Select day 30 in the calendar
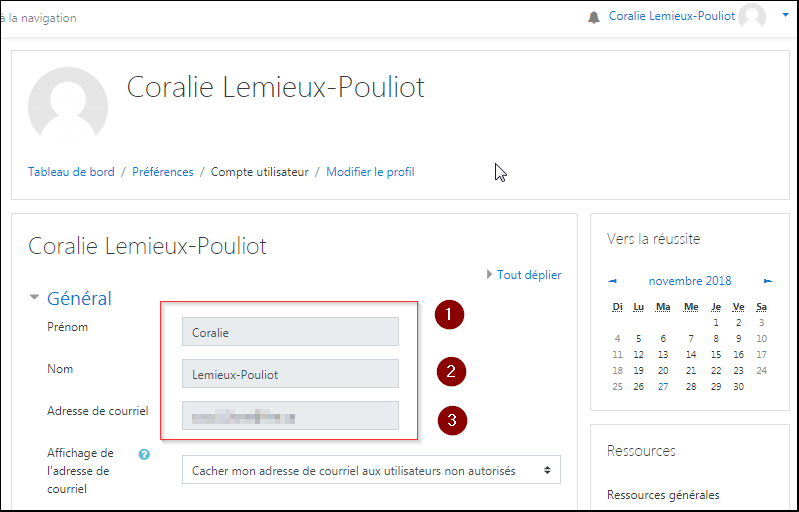 (738, 386)
